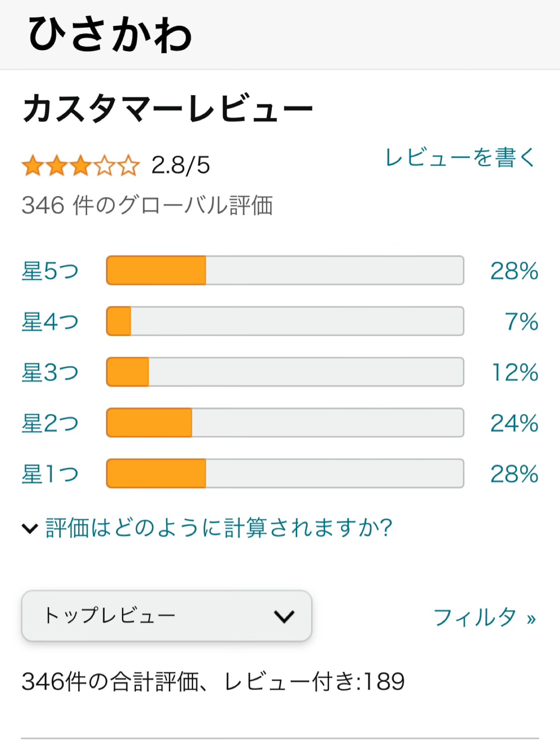Click the 7% percentage for four stars
This screenshot has width=560, height=751.
click(521, 321)
